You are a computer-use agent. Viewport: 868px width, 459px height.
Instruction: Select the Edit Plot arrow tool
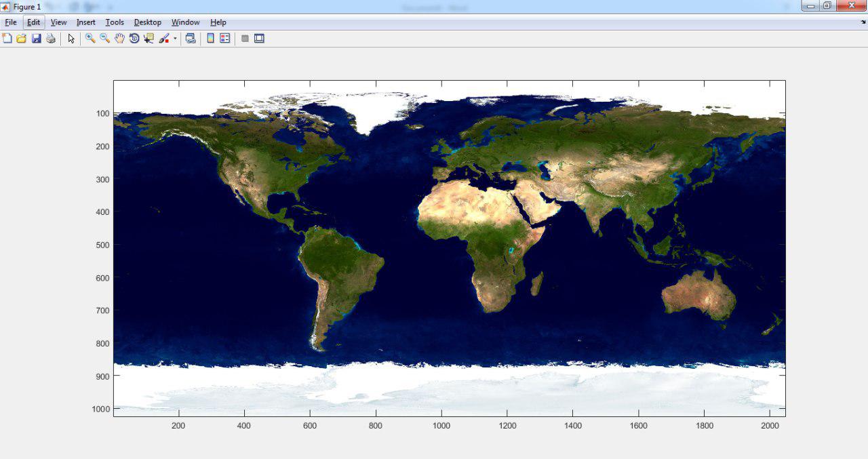point(71,39)
